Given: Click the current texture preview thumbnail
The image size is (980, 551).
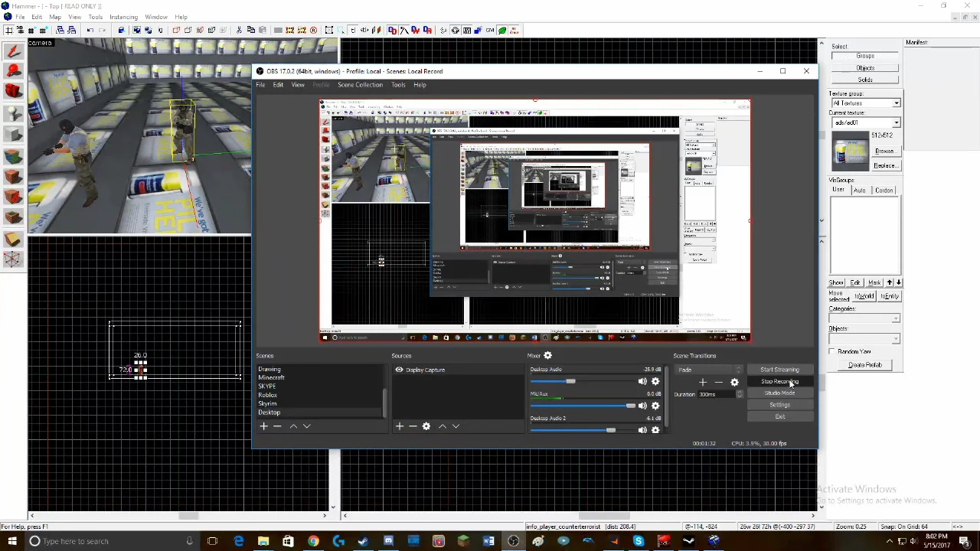Looking at the screenshot, I should tap(851, 151).
